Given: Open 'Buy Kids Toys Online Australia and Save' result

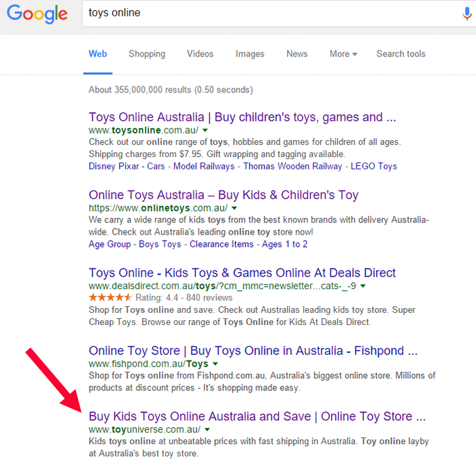Looking at the screenshot, I should (257, 416).
